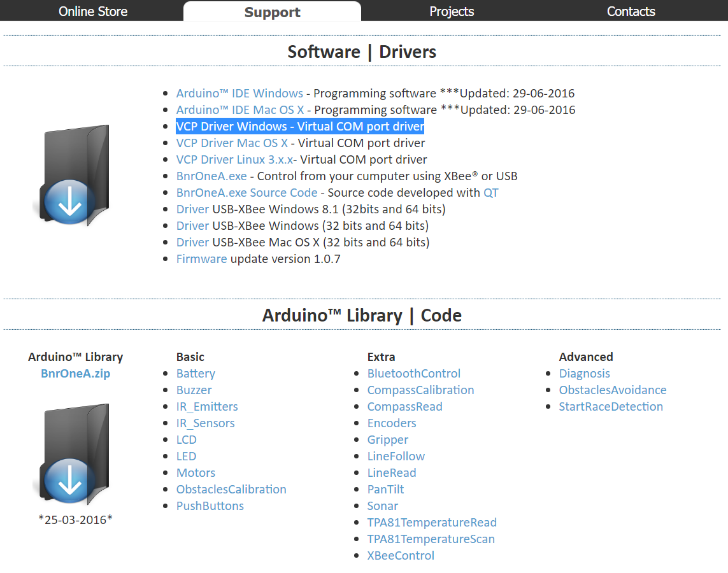Open the Gripper example
The image size is (728, 573).
(388, 440)
